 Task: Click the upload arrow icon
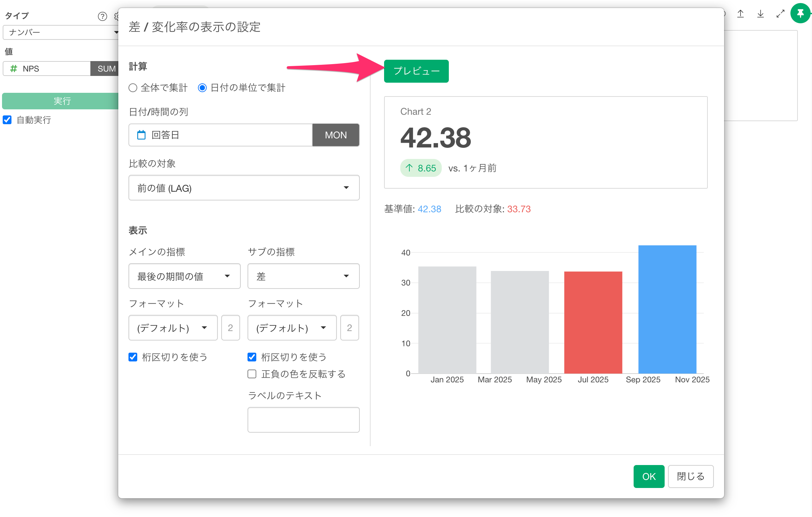coord(741,13)
